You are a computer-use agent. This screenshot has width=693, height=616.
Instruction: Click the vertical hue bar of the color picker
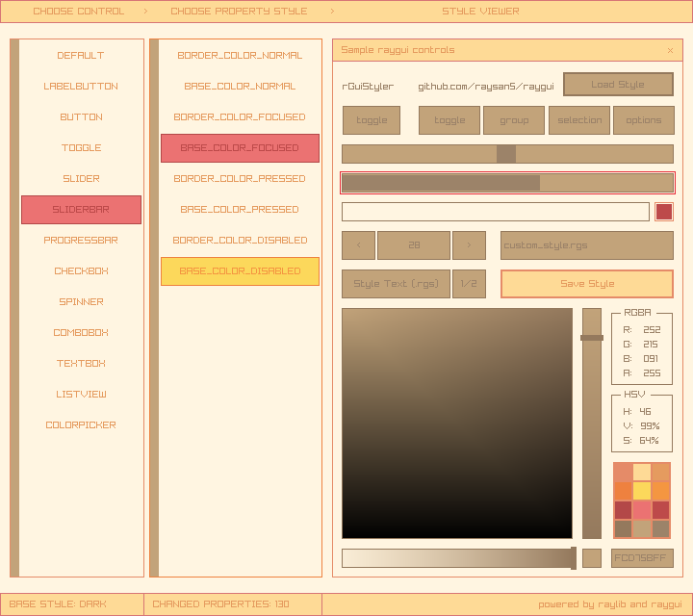pyautogui.click(x=591, y=423)
